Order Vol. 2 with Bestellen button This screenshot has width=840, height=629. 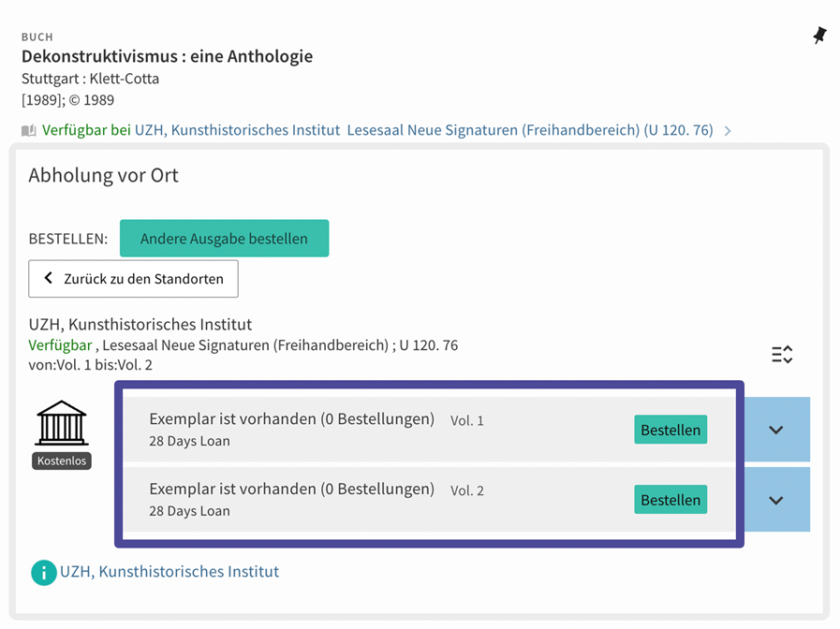(x=671, y=500)
